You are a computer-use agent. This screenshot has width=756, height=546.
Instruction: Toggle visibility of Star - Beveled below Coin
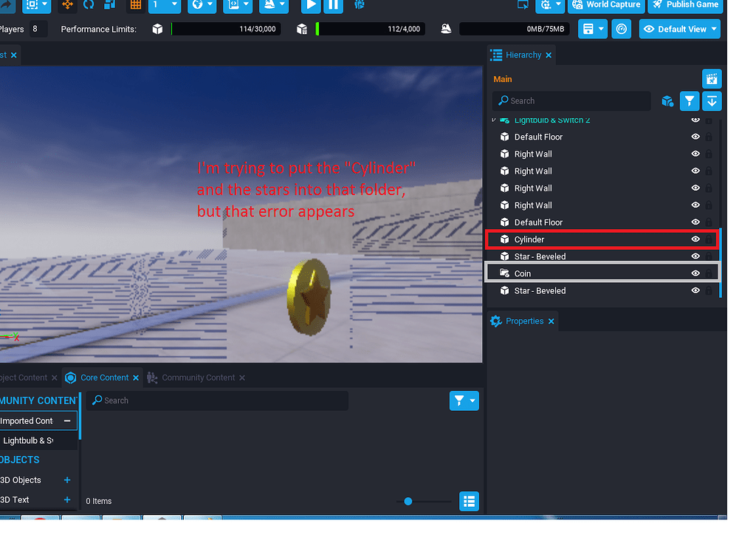695,290
